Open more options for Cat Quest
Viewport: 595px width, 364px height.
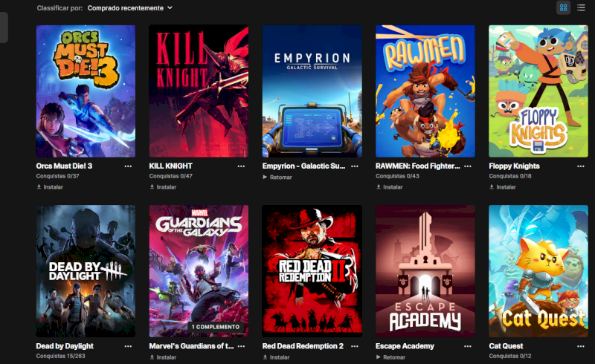(x=581, y=346)
